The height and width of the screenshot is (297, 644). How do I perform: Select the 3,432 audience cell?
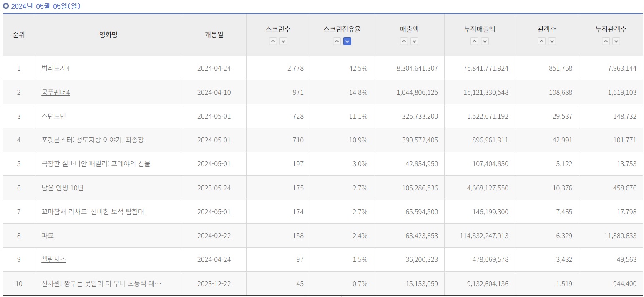click(547, 259)
